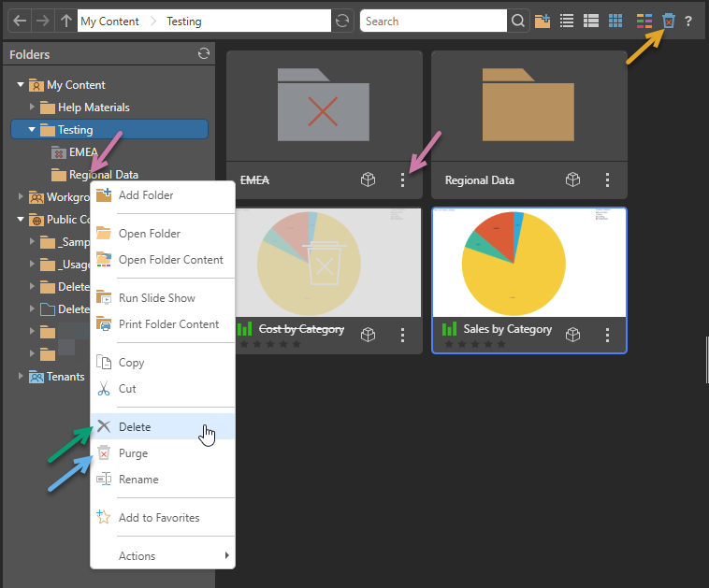Click the refresh icon beside breadcrumb path
Screen dimensions: 709x588
pos(343,21)
